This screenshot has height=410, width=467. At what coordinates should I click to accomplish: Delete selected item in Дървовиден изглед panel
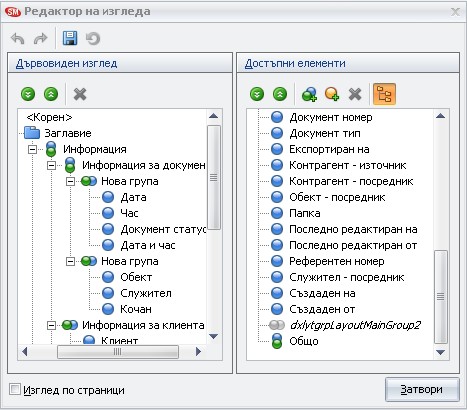pyautogui.click(x=80, y=94)
